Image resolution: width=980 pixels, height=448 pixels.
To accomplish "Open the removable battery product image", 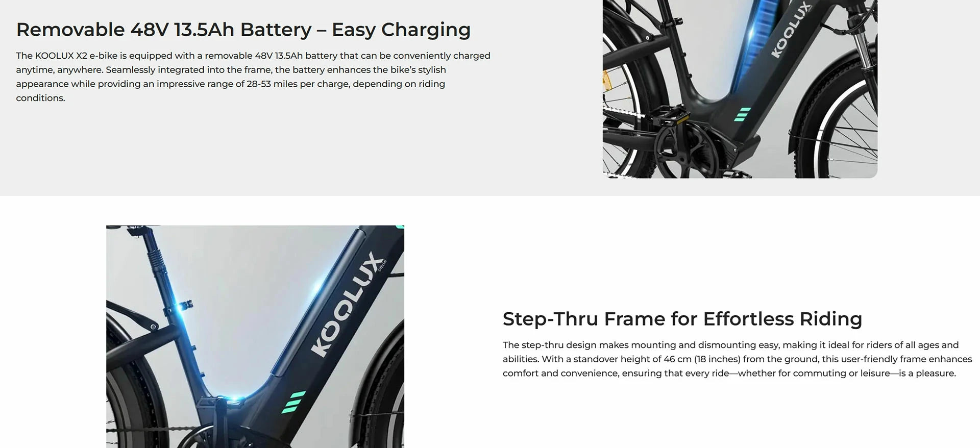I will click(740, 89).
